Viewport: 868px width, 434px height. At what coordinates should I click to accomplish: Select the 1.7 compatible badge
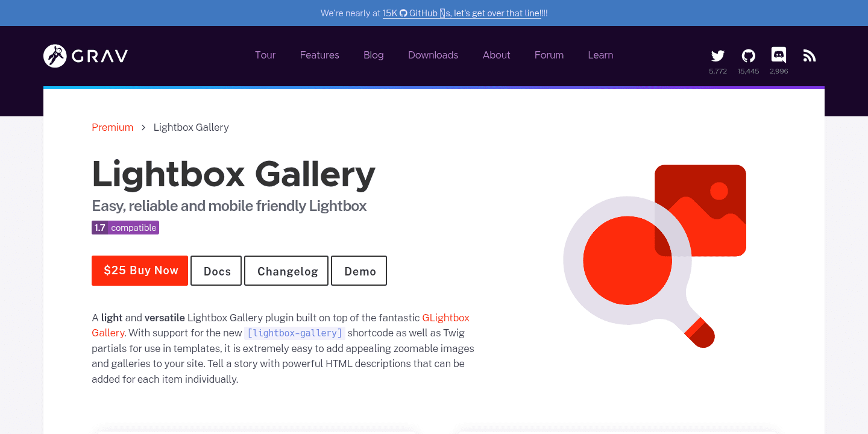[125, 227]
